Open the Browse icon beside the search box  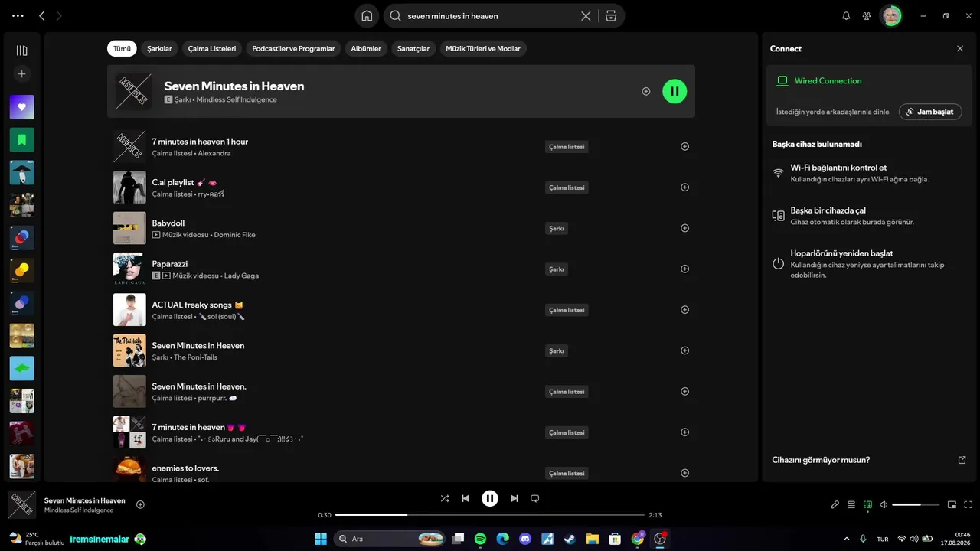click(x=610, y=16)
